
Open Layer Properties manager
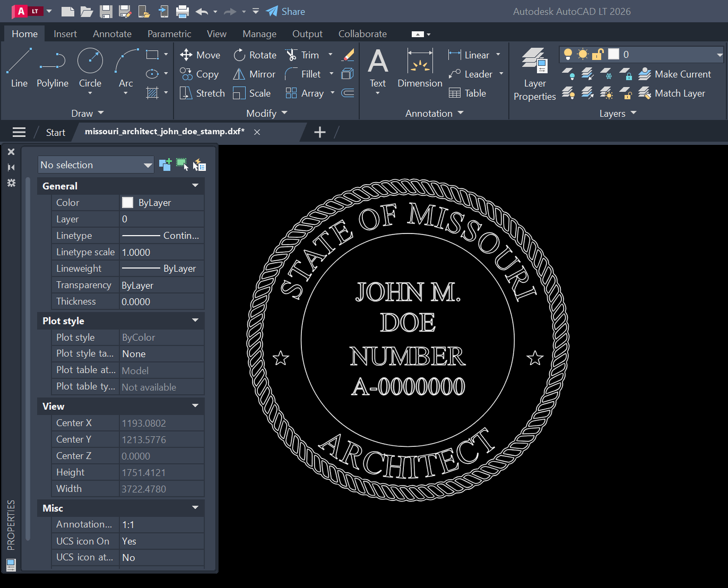(x=535, y=74)
